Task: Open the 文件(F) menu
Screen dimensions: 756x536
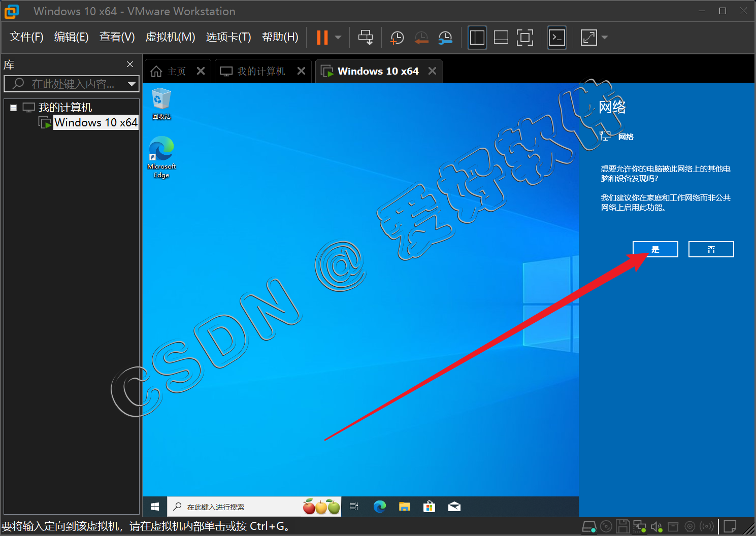Action: click(26, 37)
